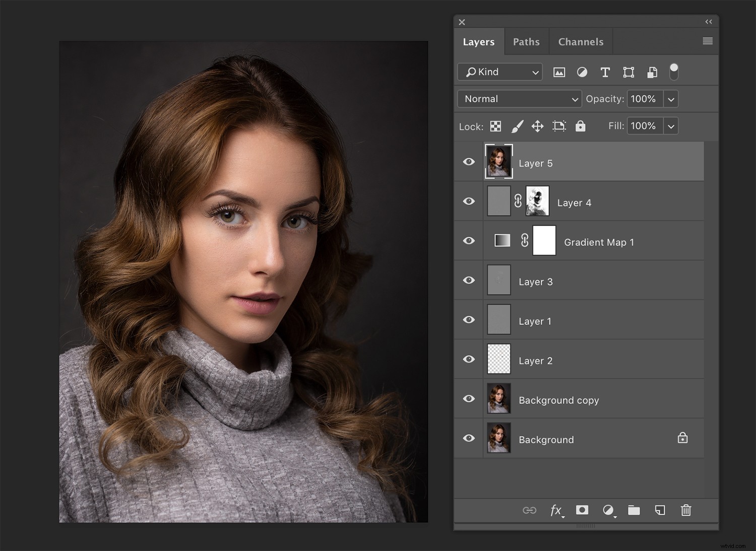
Task: Open the Opacity dropdown arrow
Action: pos(671,99)
